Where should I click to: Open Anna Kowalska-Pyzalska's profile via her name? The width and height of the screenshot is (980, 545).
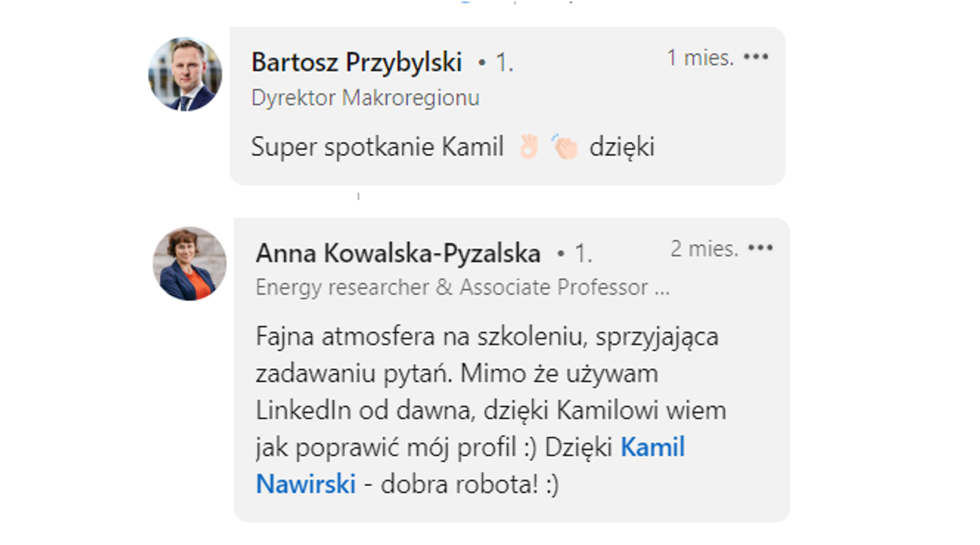coord(398,254)
